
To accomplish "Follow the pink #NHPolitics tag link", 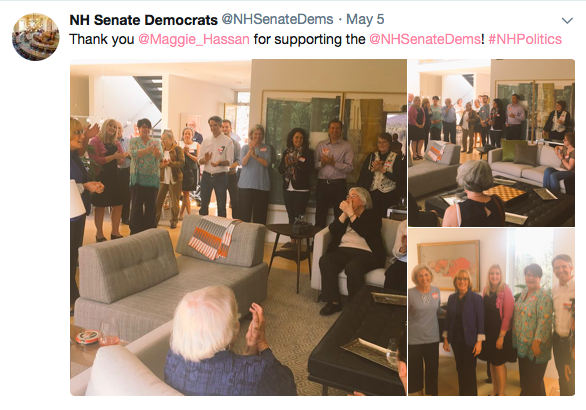I will coord(525,39).
